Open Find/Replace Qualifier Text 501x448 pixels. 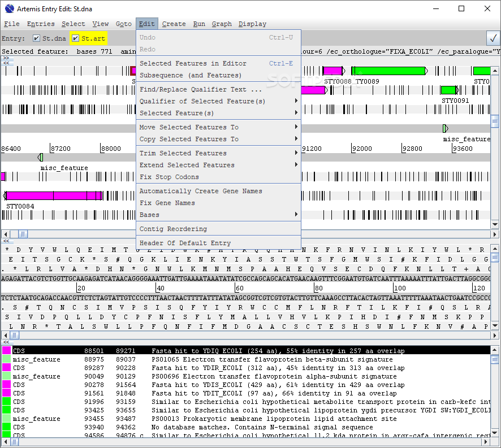point(218,89)
